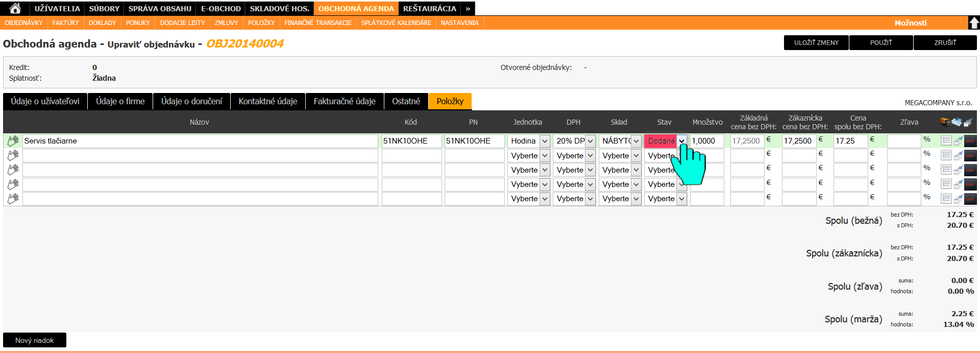Image resolution: width=980 pixels, height=353 pixels.
Task: Click the Nový riadok button
Action: coord(35,340)
